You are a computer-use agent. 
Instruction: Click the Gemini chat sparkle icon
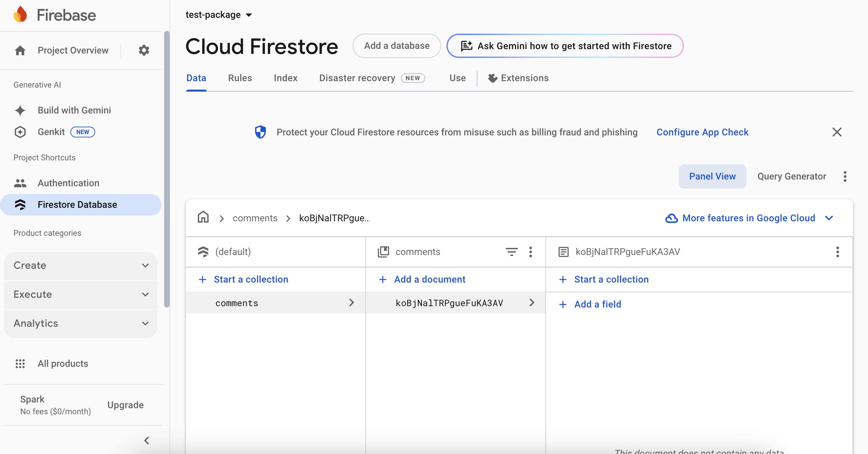pyautogui.click(x=467, y=46)
